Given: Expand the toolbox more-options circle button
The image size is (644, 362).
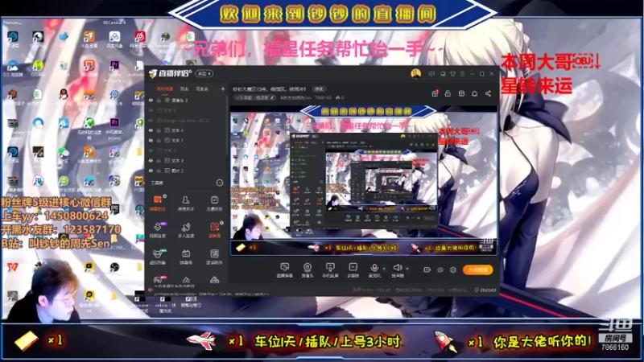Looking at the screenshot, I should pos(220,183).
